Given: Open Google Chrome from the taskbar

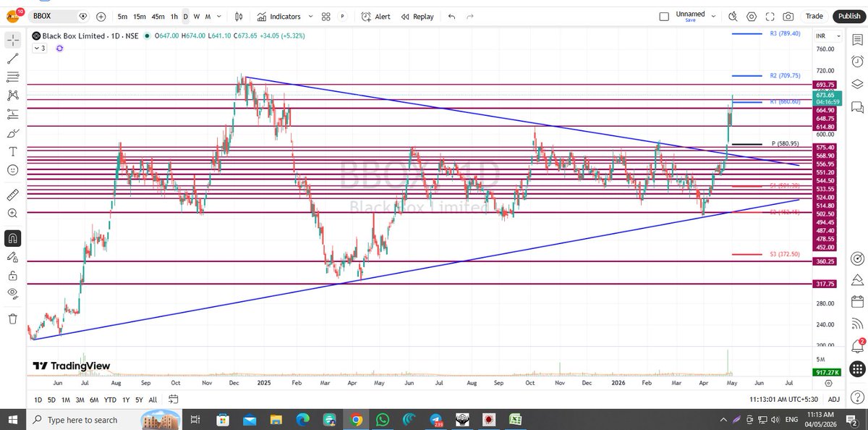Looking at the screenshot, I should [x=356, y=420].
